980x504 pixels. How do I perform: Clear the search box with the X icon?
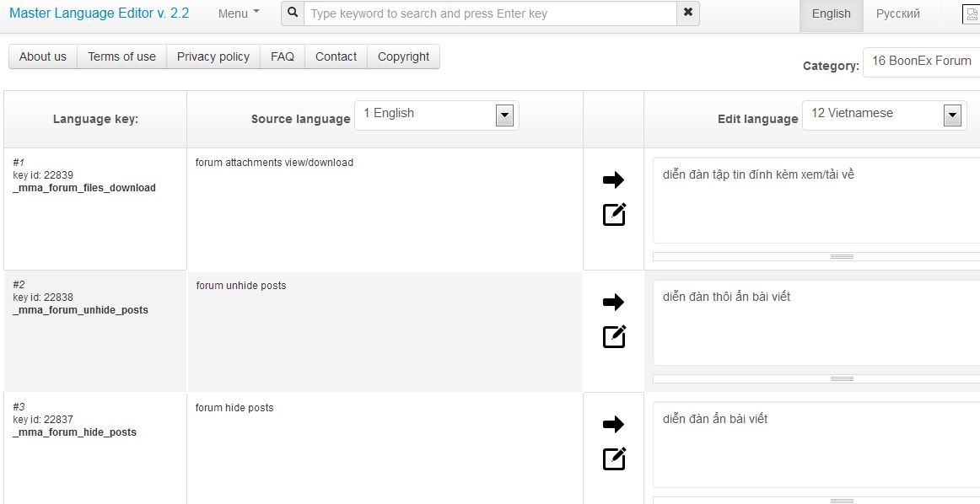pyautogui.click(x=688, y=13)
